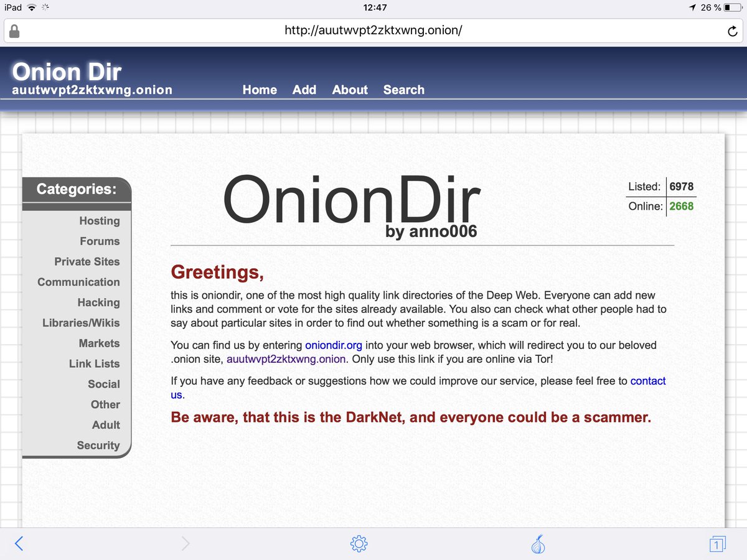
Task: Select the Libraries/Wikis category
Action: click(x=81, y=323)
